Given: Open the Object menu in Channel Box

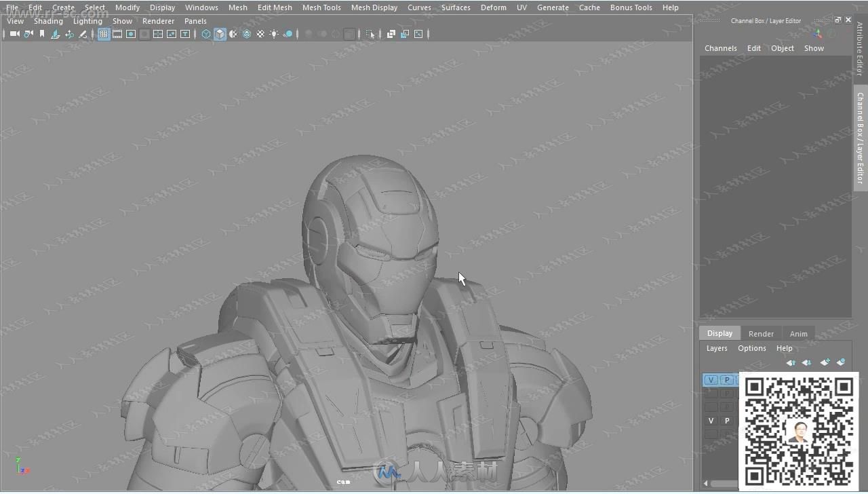Looking at the screenshot, I should click(782, 48).
